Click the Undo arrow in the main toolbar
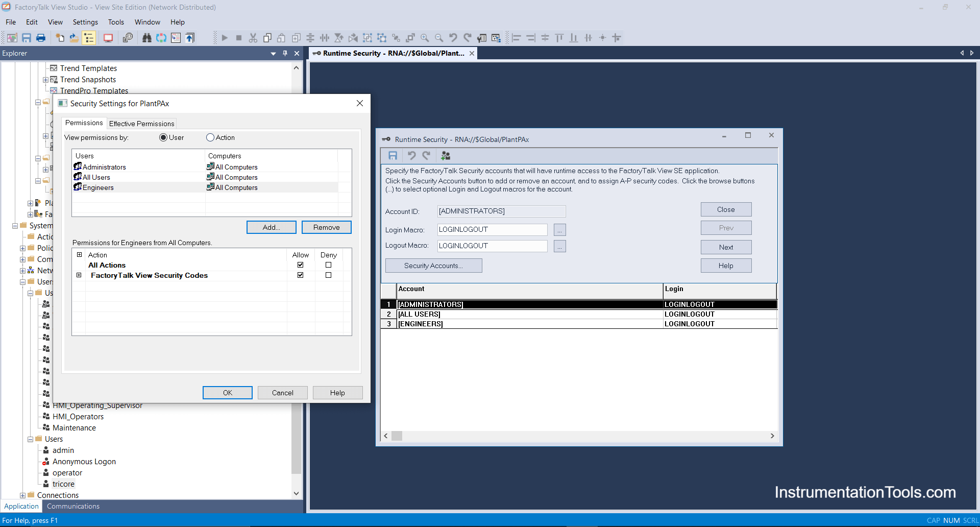The image size is (980, 527). [x=453, y=38]
